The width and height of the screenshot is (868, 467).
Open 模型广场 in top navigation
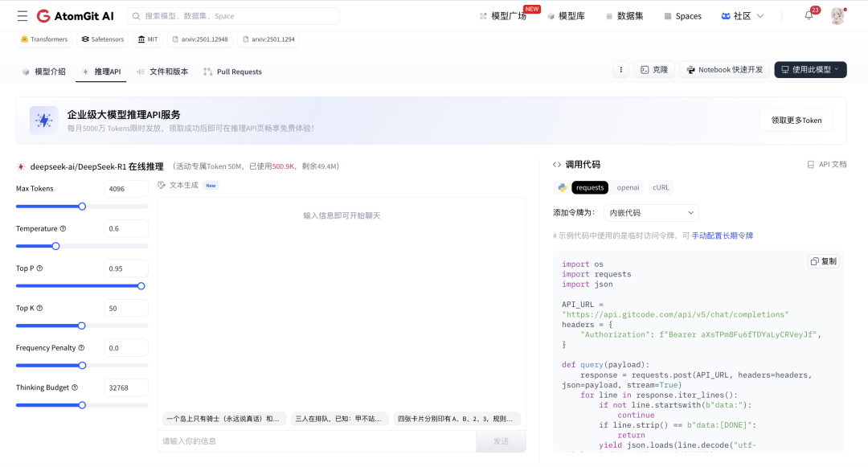503,16
